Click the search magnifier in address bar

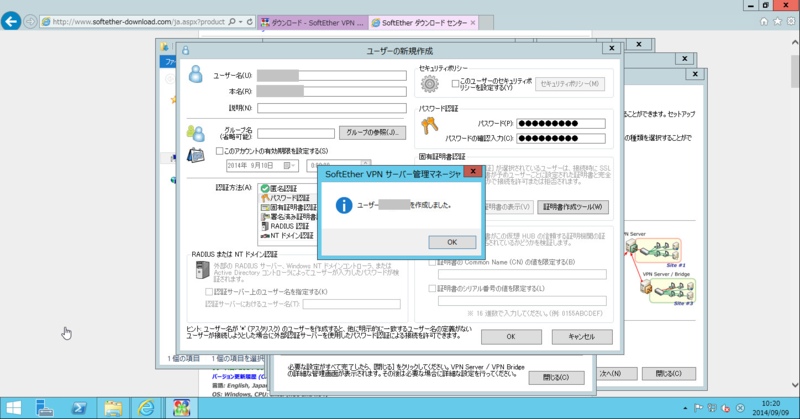click(232, 22)
